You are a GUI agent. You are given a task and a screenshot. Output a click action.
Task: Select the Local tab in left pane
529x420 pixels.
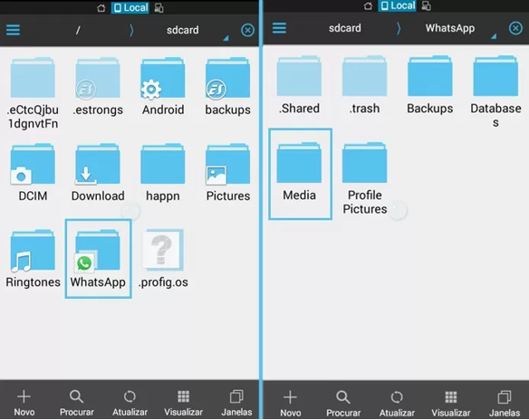130,7
